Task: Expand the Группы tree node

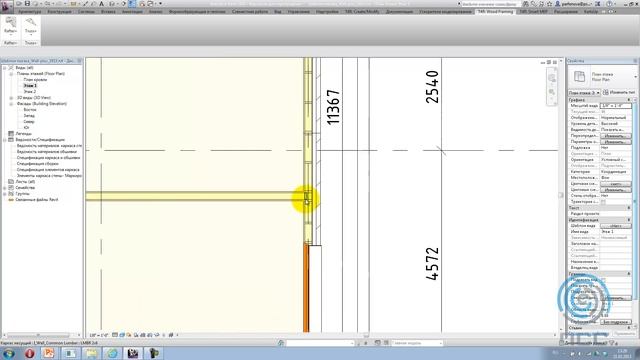Action: (5, 194)
